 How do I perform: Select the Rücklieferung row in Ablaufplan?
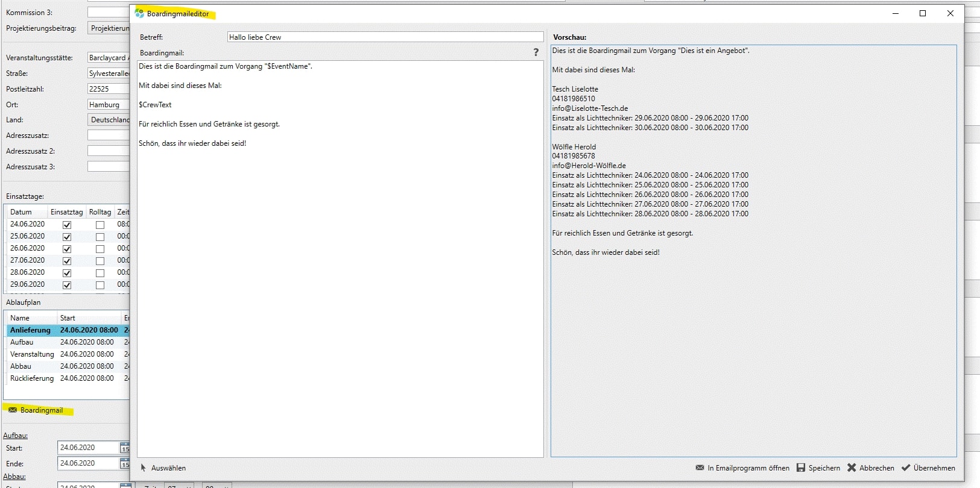(68, 378)
